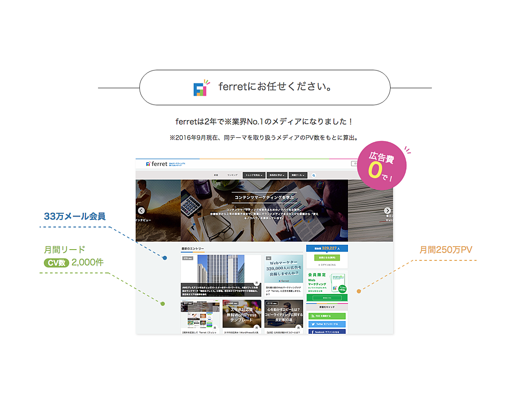Click bookmark icon on the AWS office building article
The height and width of the screenshot is (399, 532).
tap(256, 282)
